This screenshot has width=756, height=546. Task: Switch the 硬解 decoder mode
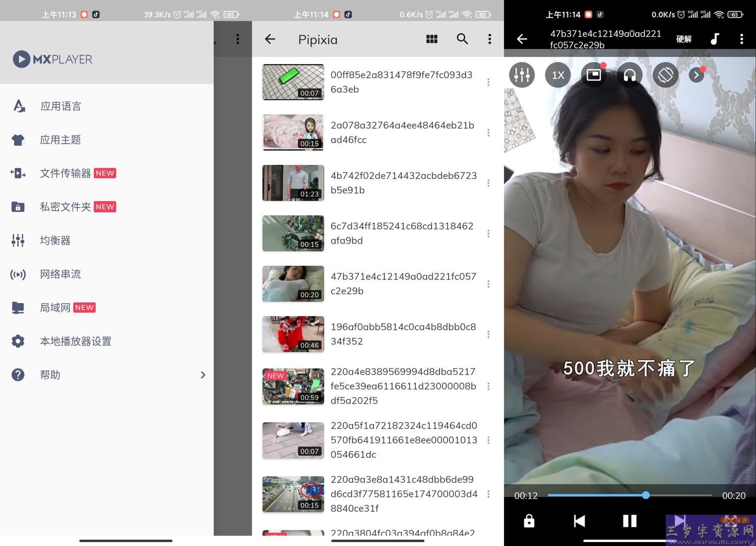pos(684,39)
